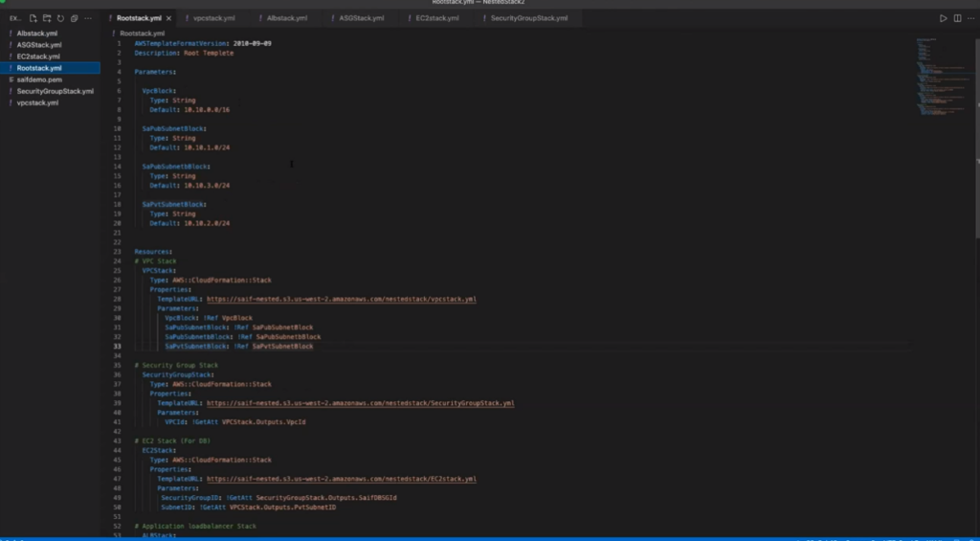Split the editor to the right
Image resolution: width=980 pixels, height=541 pixels.
click(x=956, y=18)
